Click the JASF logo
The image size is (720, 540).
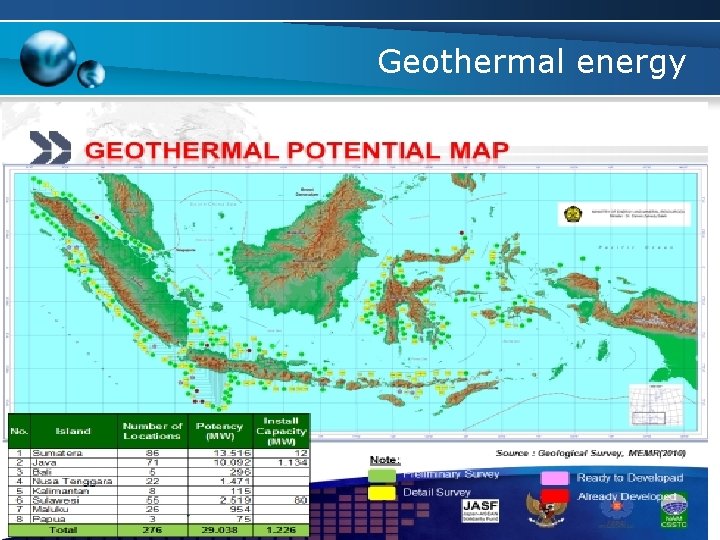480,511
